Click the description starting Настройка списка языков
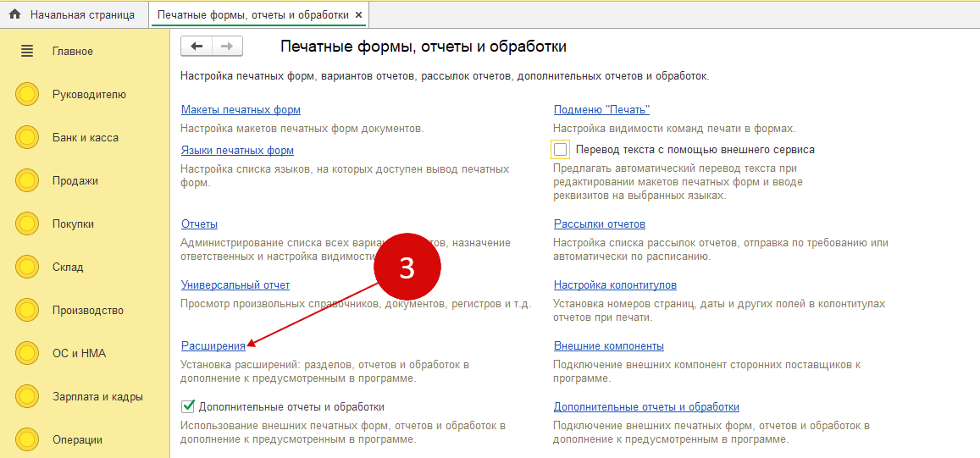Screen dimensions: 980x458 345,176
